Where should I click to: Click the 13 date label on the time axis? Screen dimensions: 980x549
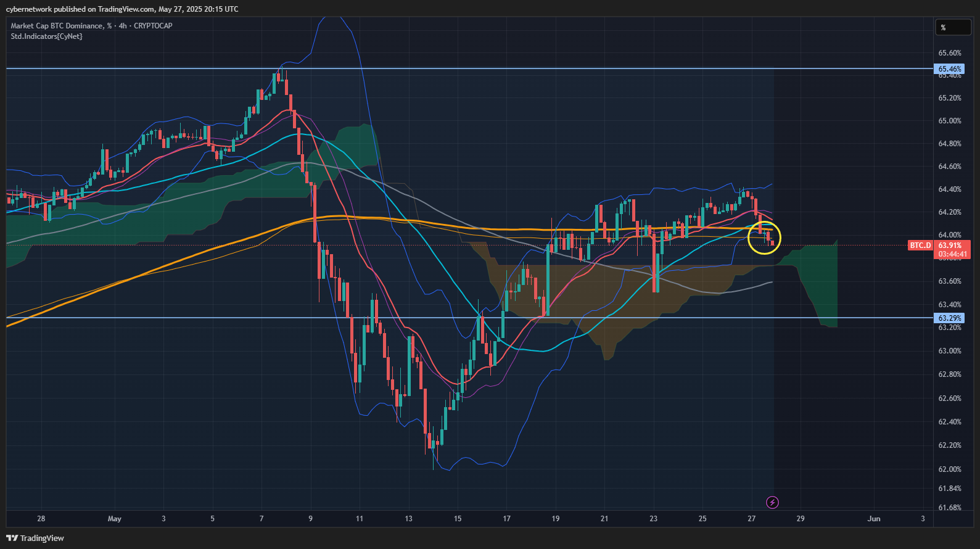tap(408, 519)
